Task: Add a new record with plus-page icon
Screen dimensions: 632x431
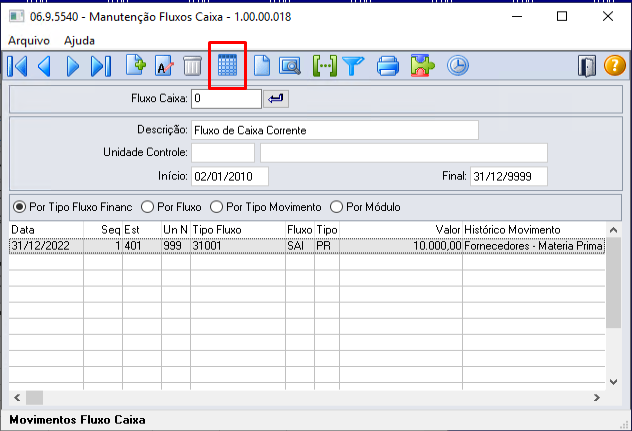Action: click(x=135, y=65)
